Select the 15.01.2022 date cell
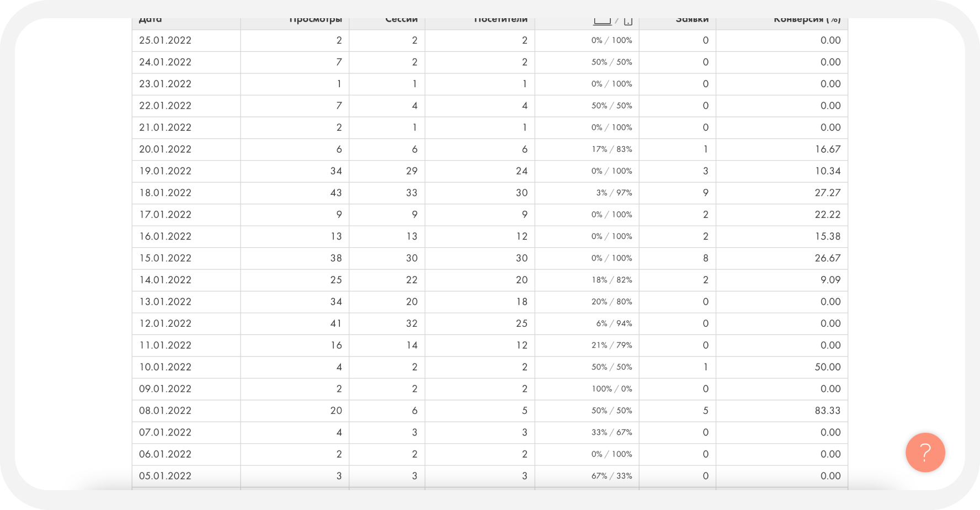The image size is (980, 510). pos(165,258)
